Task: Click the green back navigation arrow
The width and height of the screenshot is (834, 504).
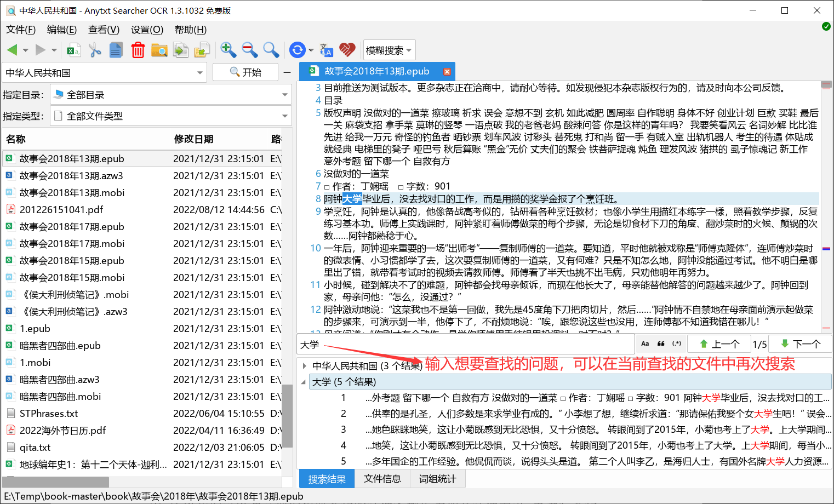Action: pyautogui.click(x=12, y=50)
